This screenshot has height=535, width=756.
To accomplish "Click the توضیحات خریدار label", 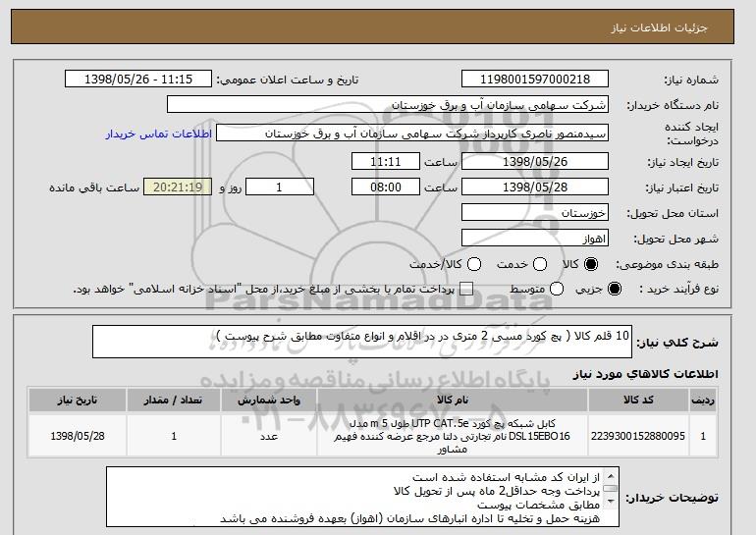I will pyautogui.click(x=672, y=498).
